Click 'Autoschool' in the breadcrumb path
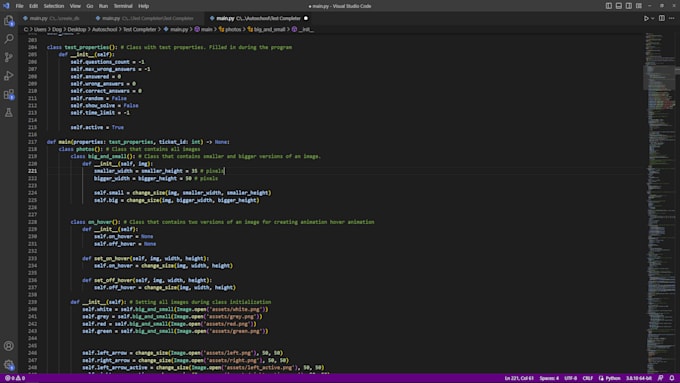This screenshot has height=383, width=680. [x=105, y=29]
